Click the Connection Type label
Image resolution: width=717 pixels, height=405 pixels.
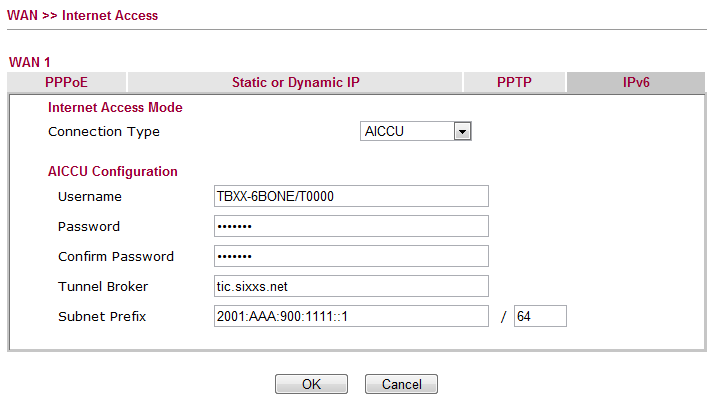point(104,132)
